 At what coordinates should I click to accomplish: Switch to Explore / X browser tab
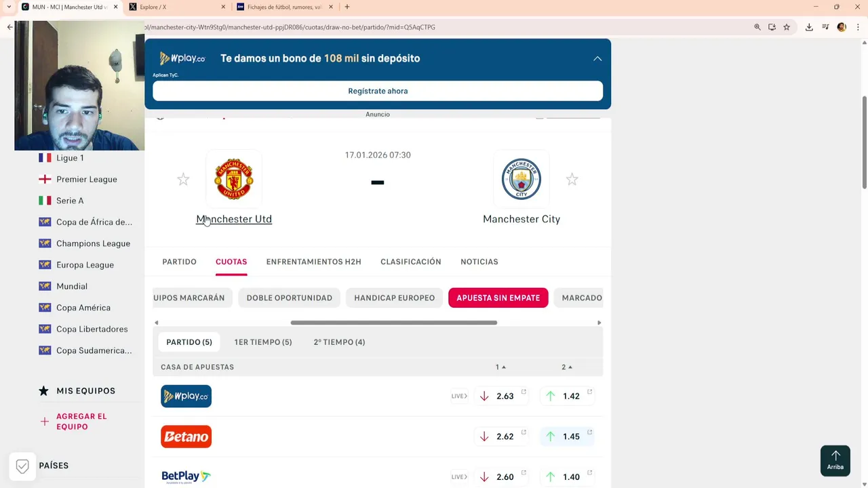tap(176, 7)
